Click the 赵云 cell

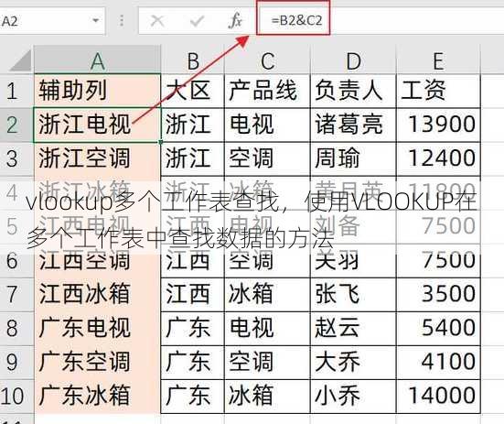point(353,328)
